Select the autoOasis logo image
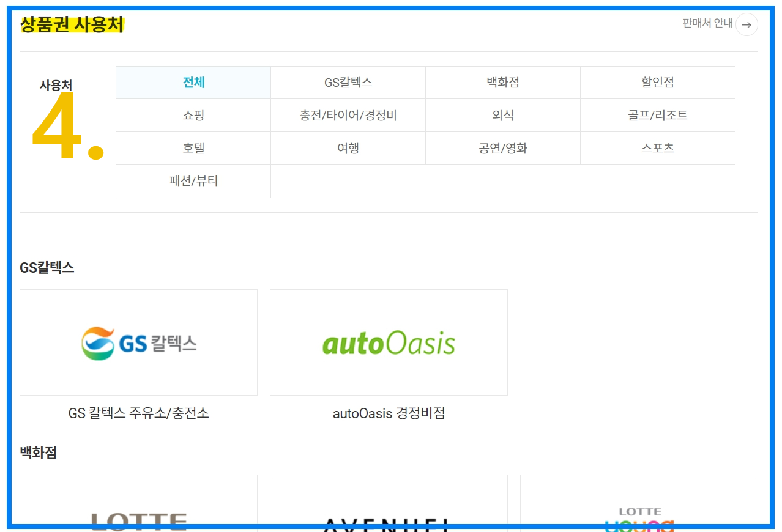This screenshot has height=532, width=782. [x=388, y=341]
